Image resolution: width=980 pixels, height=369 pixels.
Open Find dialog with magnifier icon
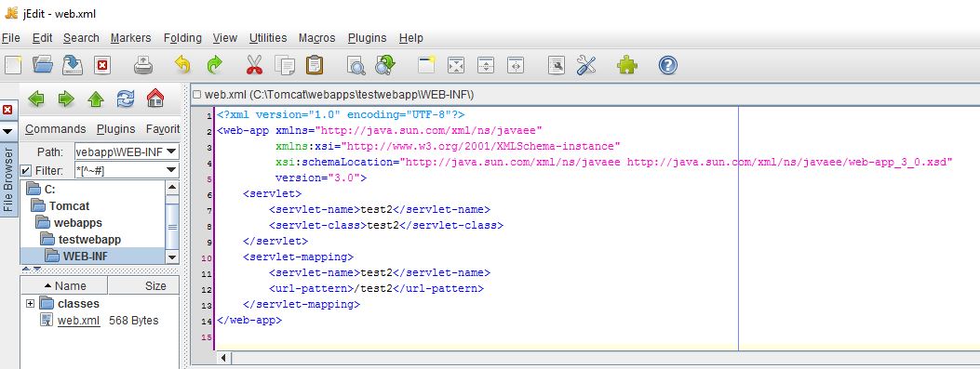[x=356, y=65]
